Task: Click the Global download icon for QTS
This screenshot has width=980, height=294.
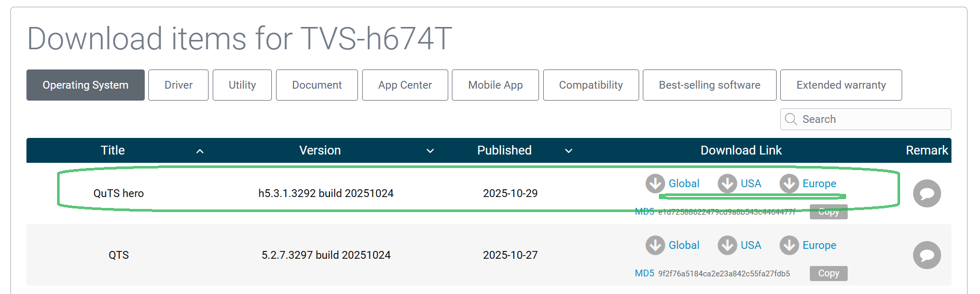Action: [655, 245]
